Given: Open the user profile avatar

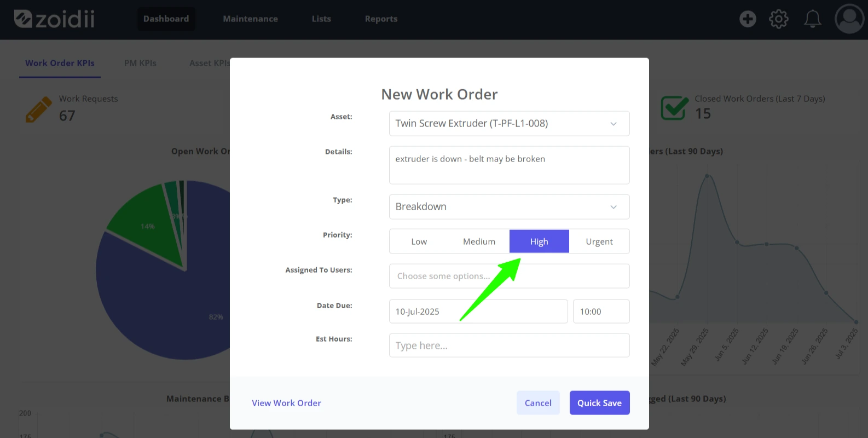Looking at the screenshot, I should 849,19.
